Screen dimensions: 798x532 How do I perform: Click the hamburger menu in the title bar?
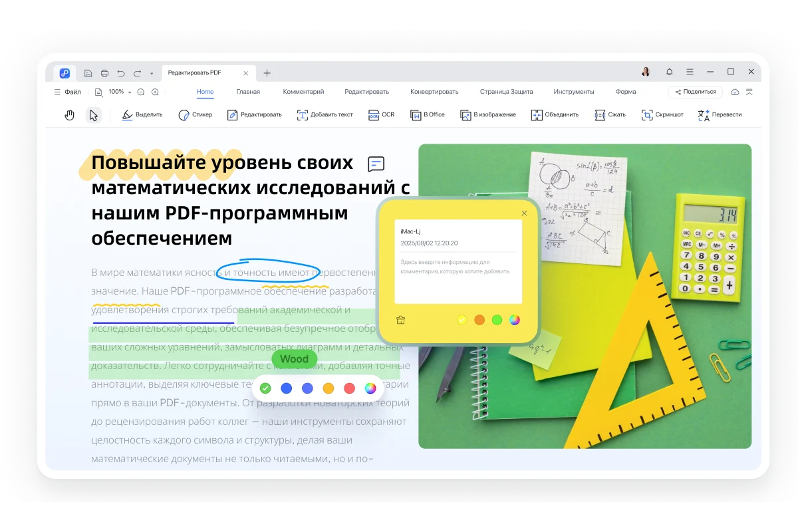click(x=690, y=71)
